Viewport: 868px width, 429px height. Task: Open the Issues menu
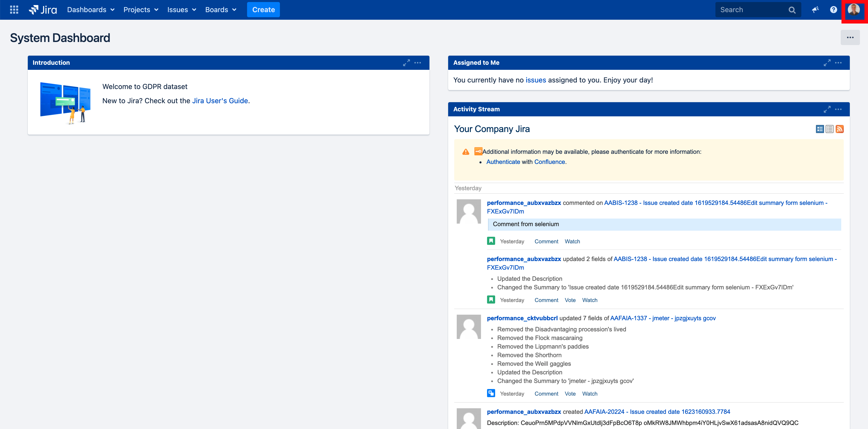click(182, 10)
